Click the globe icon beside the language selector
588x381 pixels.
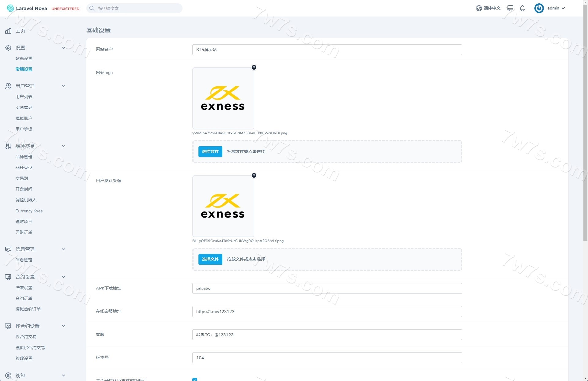[x=479, y=8]
